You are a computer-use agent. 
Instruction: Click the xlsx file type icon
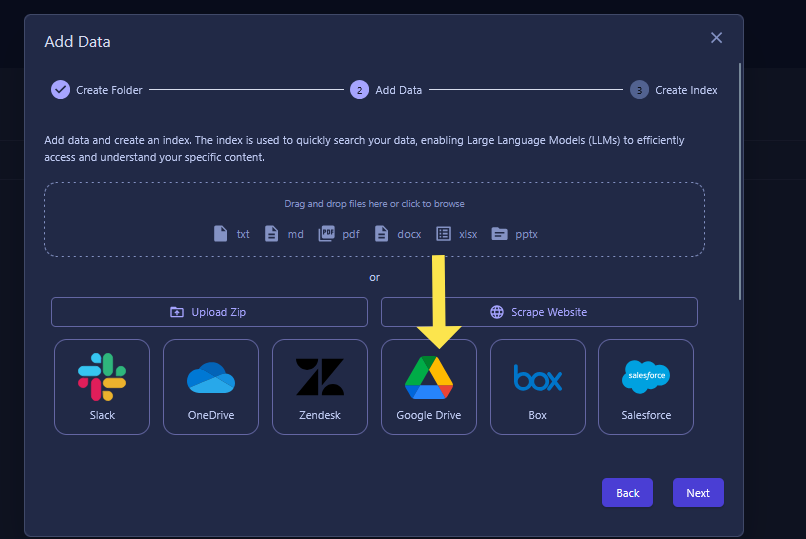444,234
